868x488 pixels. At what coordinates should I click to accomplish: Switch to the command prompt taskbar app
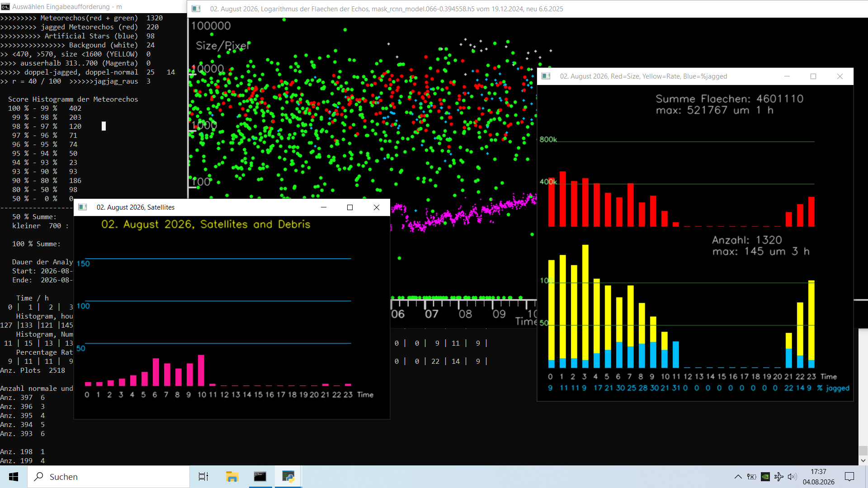point(260,477)
